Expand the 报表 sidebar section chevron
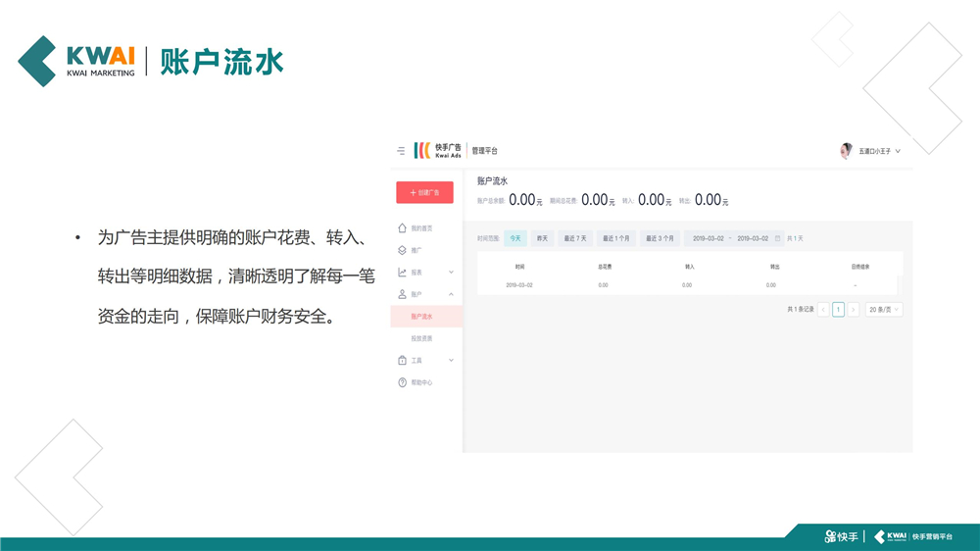980x551 pixels. click(x=451, y=272)
